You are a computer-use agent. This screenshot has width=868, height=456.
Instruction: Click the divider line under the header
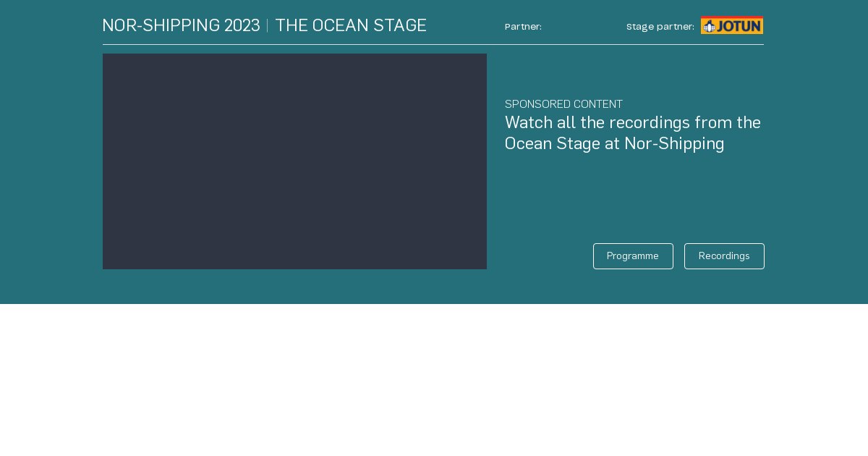coord(433,45)
